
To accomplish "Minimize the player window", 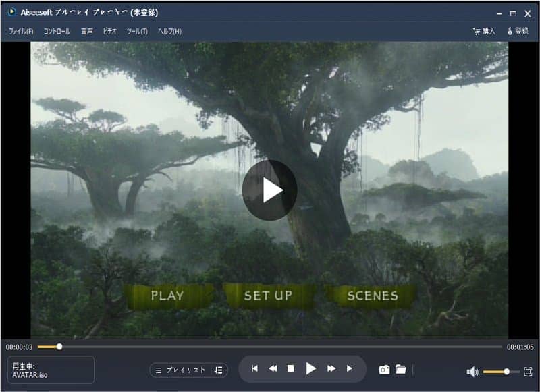I will 499,13.
